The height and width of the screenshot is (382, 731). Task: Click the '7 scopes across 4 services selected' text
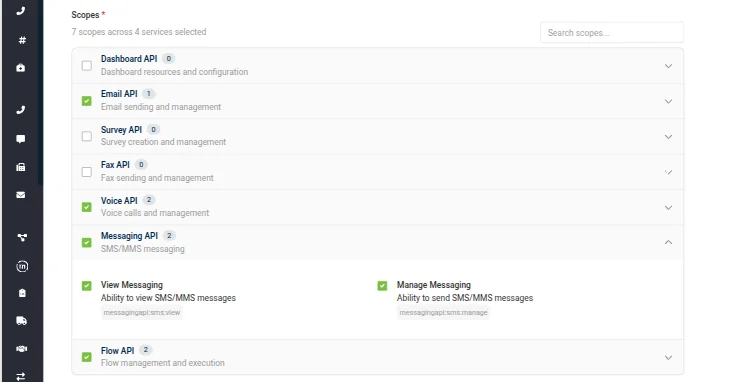click(x=139, y=32)
